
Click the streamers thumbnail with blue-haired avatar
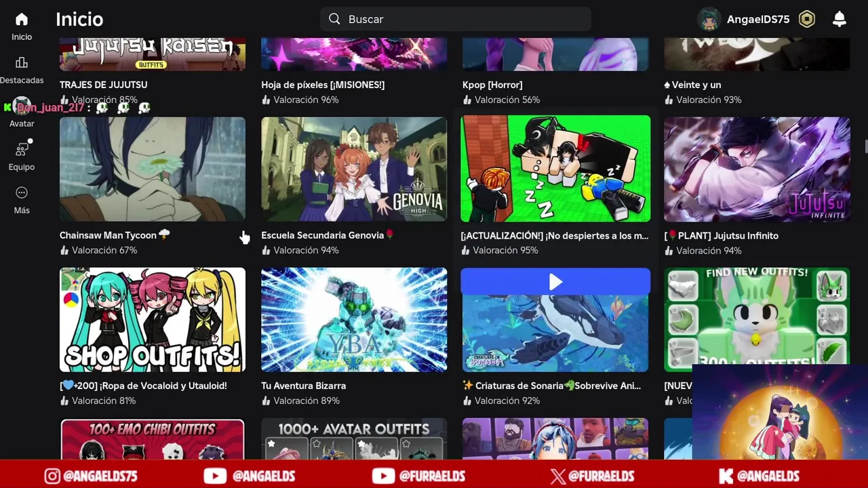(555, 439)
